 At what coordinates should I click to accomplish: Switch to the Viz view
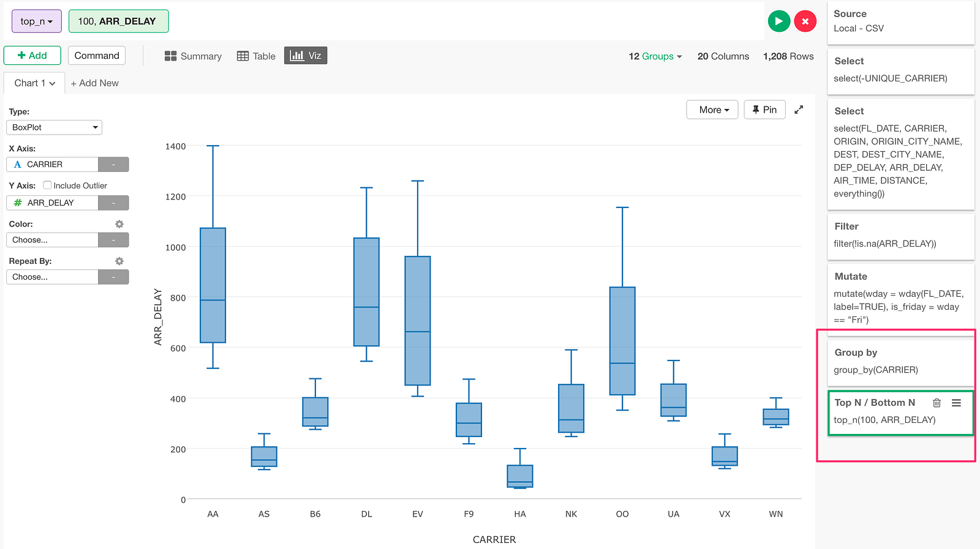point(306,56)
